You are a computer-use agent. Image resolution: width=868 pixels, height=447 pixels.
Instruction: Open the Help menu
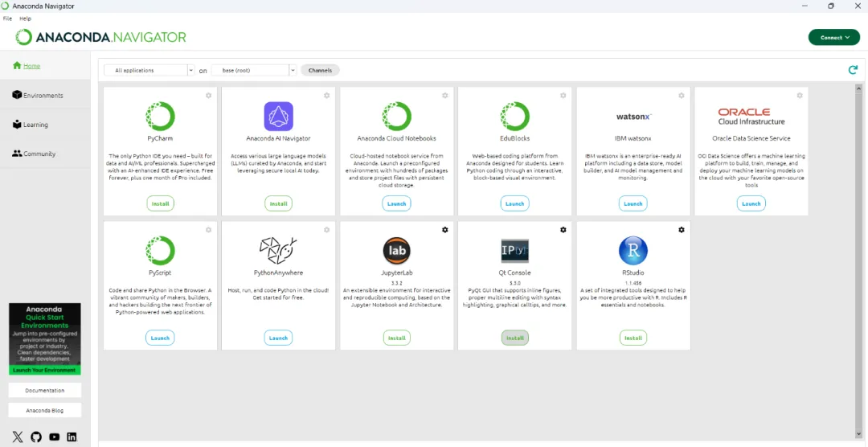pyautogui.click(x=26, y=18)
